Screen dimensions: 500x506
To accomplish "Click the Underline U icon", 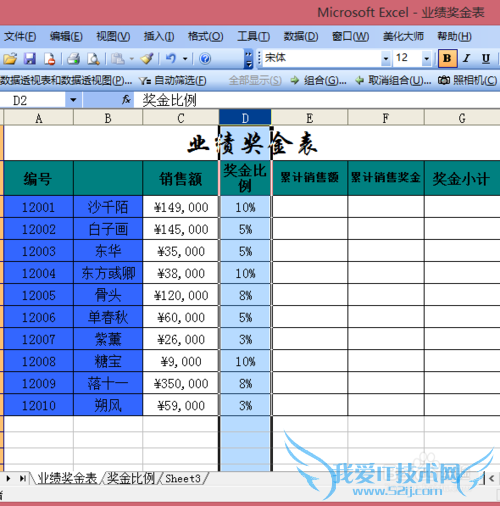I will click(486, 58).
